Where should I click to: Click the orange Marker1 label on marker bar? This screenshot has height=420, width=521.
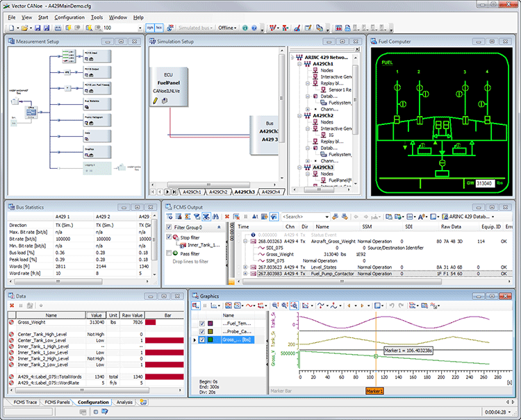(374, 392)
